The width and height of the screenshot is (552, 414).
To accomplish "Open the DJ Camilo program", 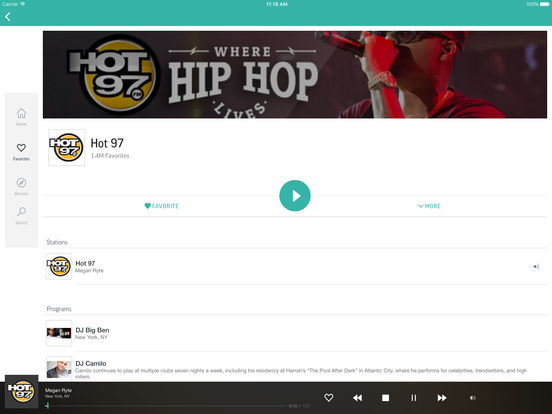I will point(296,369).
